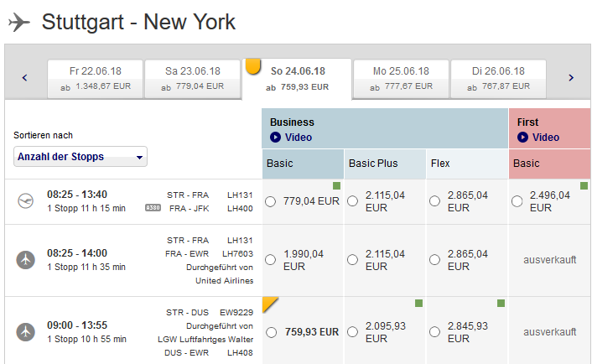The width and height of the screenshot is (592, 364).
Task: Click green marker on 2.095,93 EUR cell
Action: [418, 304]
